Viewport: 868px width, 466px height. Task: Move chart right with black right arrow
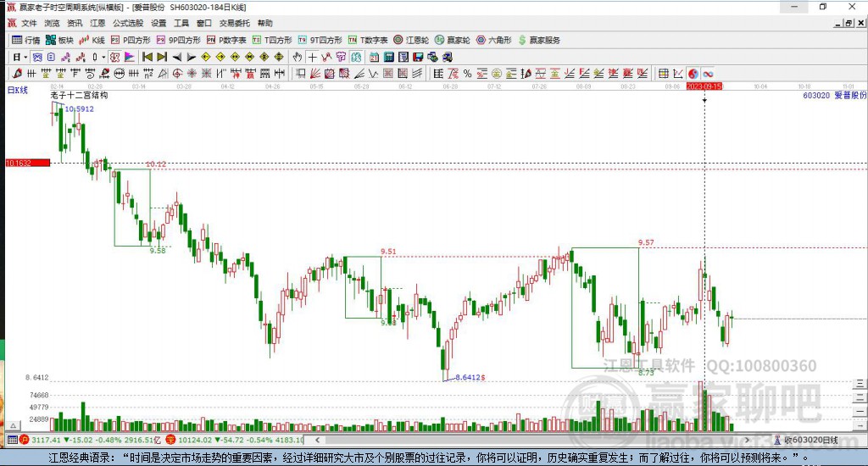(x=191, y=57)
